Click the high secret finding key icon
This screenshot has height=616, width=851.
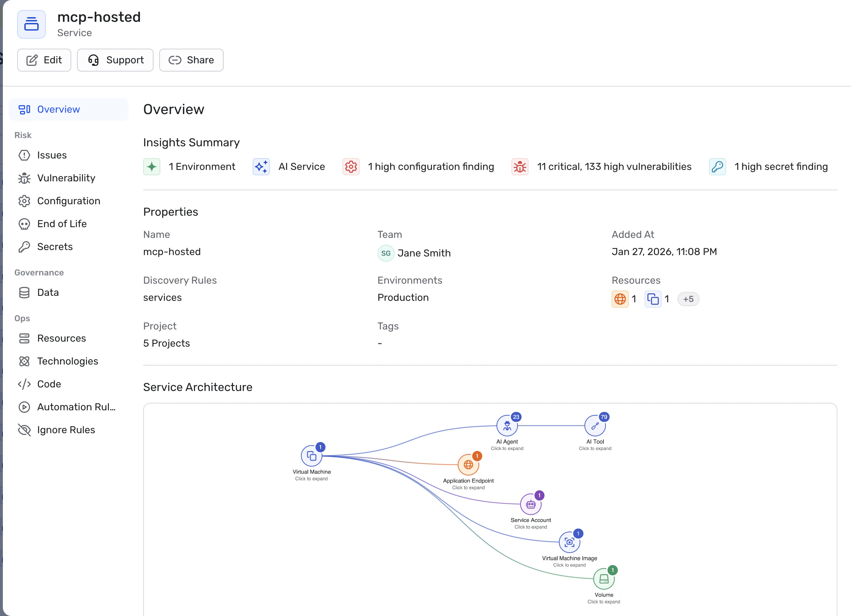(717, 167)
